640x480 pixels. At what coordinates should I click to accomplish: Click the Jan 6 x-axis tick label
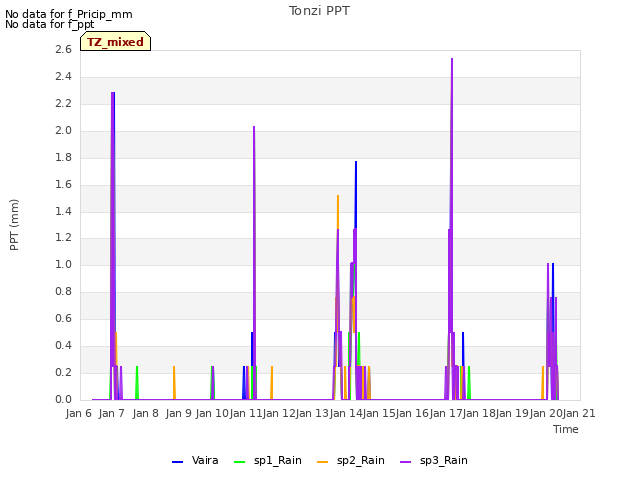pos(79,413)
